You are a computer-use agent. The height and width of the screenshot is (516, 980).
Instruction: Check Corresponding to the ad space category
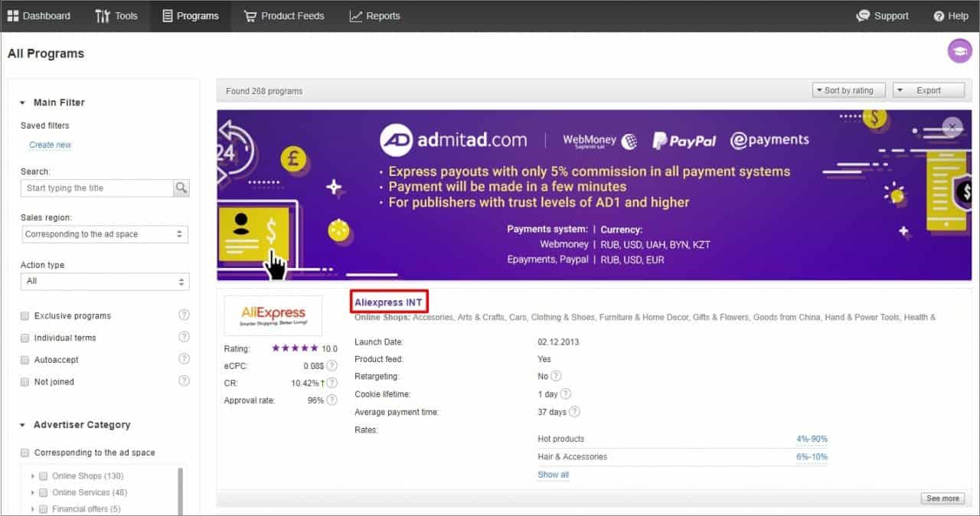point(25,452)
